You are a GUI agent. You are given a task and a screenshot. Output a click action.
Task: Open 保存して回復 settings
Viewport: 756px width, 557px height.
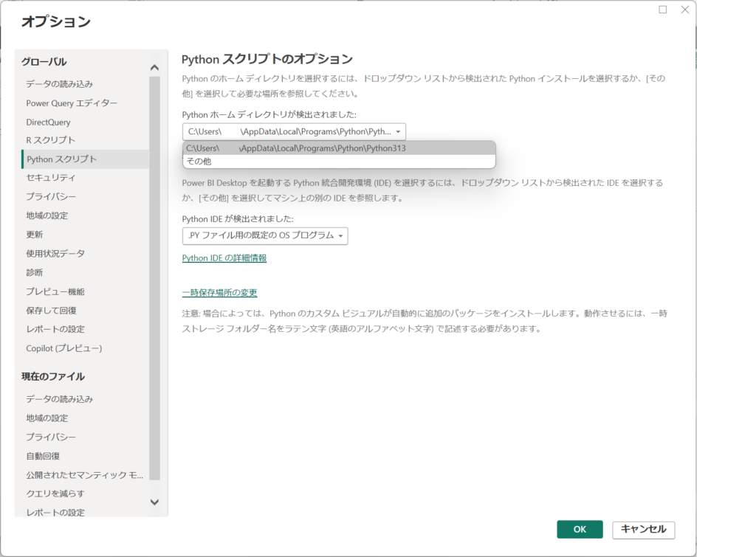[x=51, y=311]
